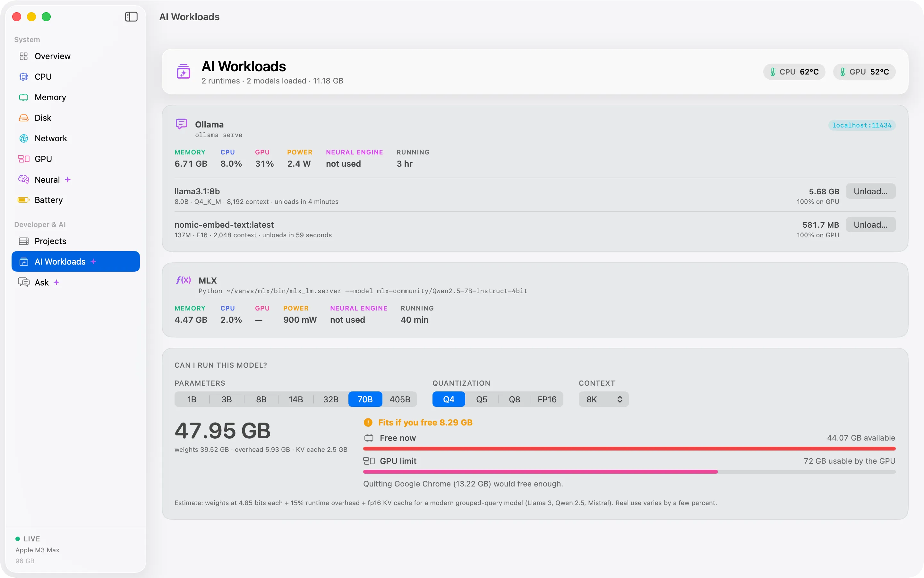The width and height of the screenshot is (924, 578).
Task: Click the GPU limit icon
Action: pos(369,461)
